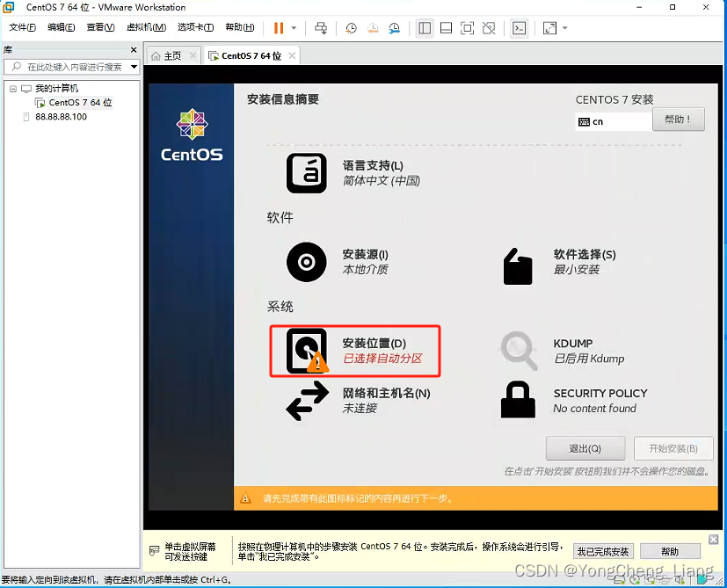
Task: Revert the virtual machine to snapshot icon
Action: (x=373, y=28)
